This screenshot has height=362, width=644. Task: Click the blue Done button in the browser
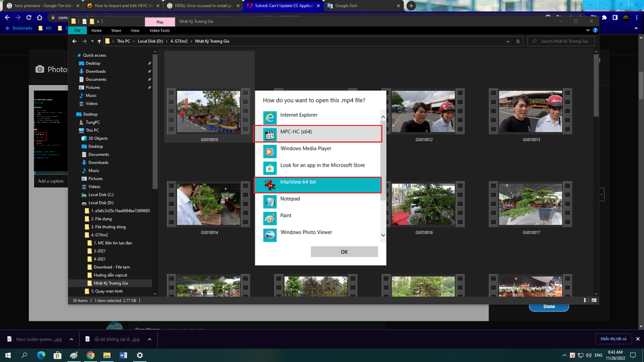(x=549, y=307)
